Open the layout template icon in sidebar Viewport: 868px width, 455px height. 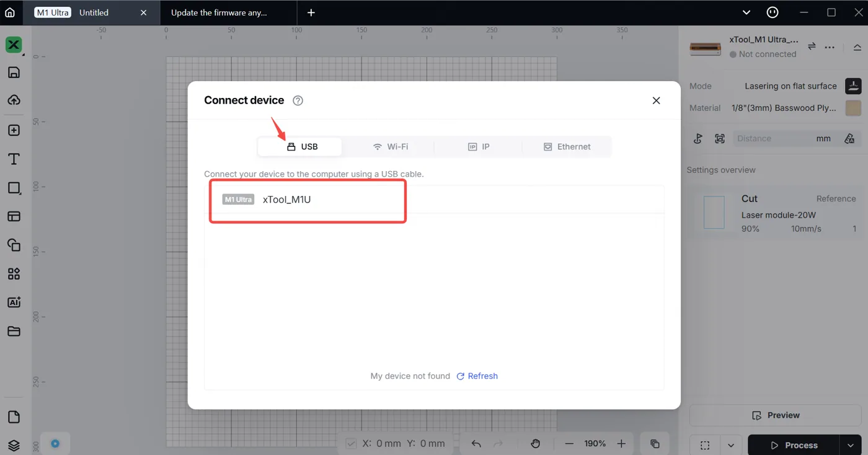coord(14,216)
